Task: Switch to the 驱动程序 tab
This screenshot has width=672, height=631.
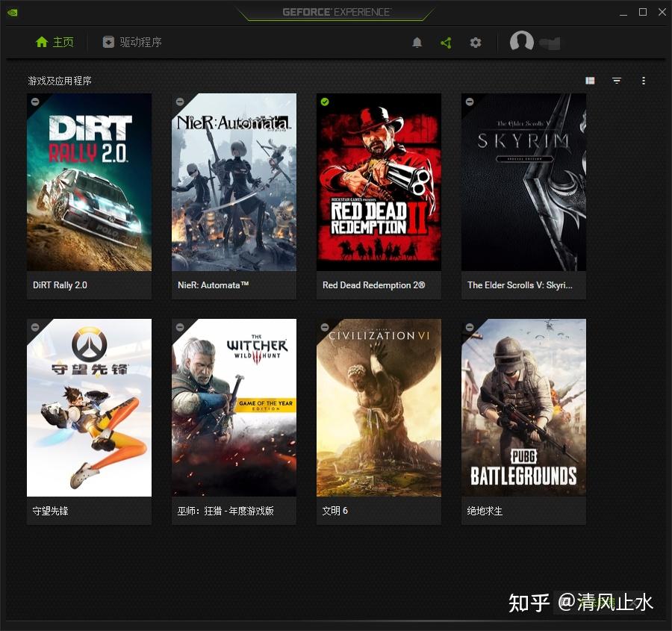Action: coord(131,43)
